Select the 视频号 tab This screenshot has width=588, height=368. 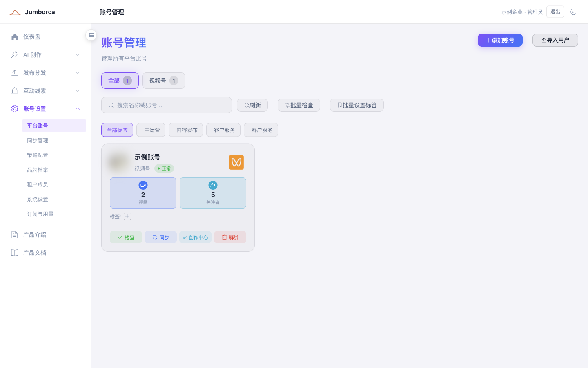(x=164, y=81)
